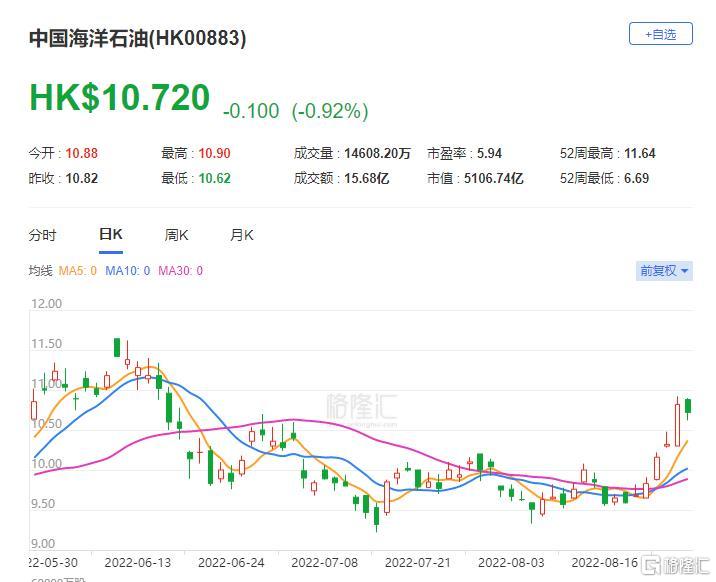Click the 均线 moving average label

[x=41, y=271]
